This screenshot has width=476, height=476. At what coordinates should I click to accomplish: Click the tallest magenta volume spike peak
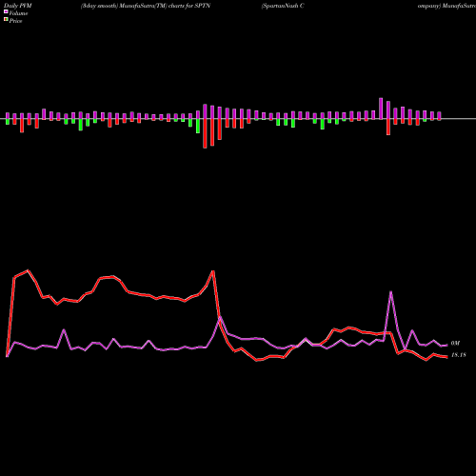(x=391, y=291)
